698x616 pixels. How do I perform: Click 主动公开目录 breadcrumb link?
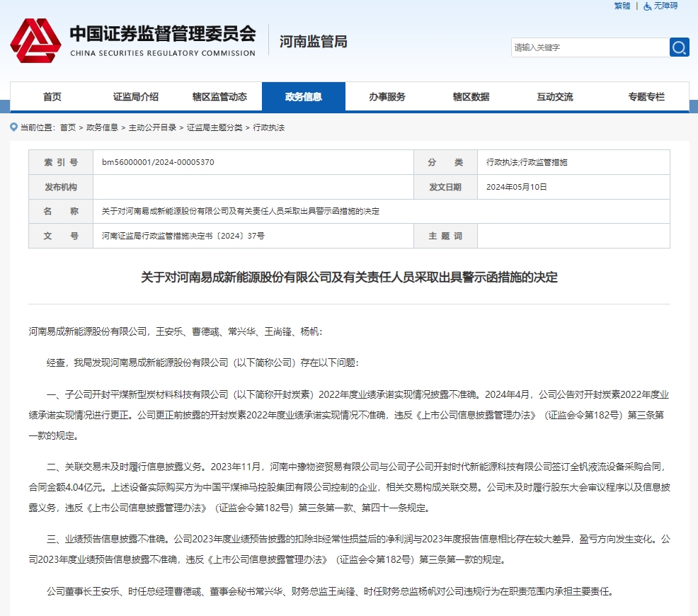coord(151,127)
